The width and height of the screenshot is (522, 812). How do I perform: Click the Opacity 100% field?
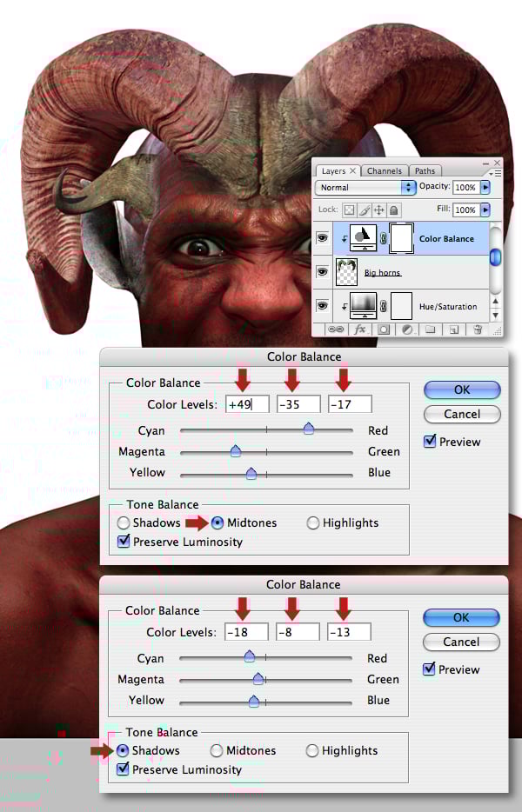coord(465,187)
